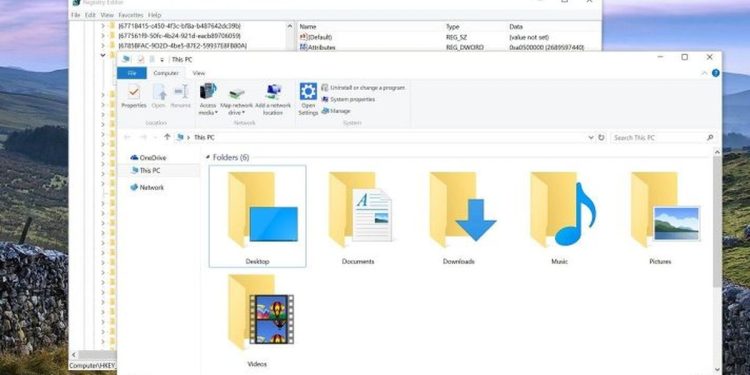
Task: Open Registry Editor File menu
Action: pyautogui.click(x=76, y=15)
